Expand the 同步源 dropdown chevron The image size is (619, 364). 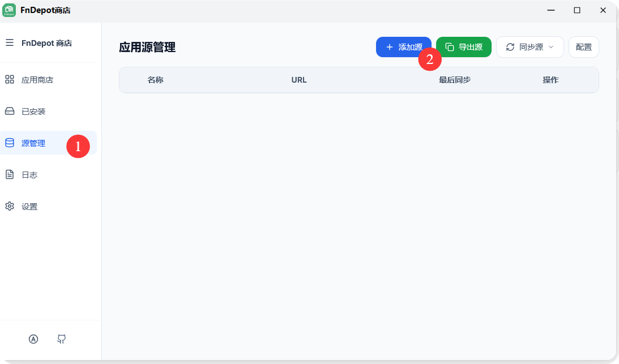coord(550,48)
